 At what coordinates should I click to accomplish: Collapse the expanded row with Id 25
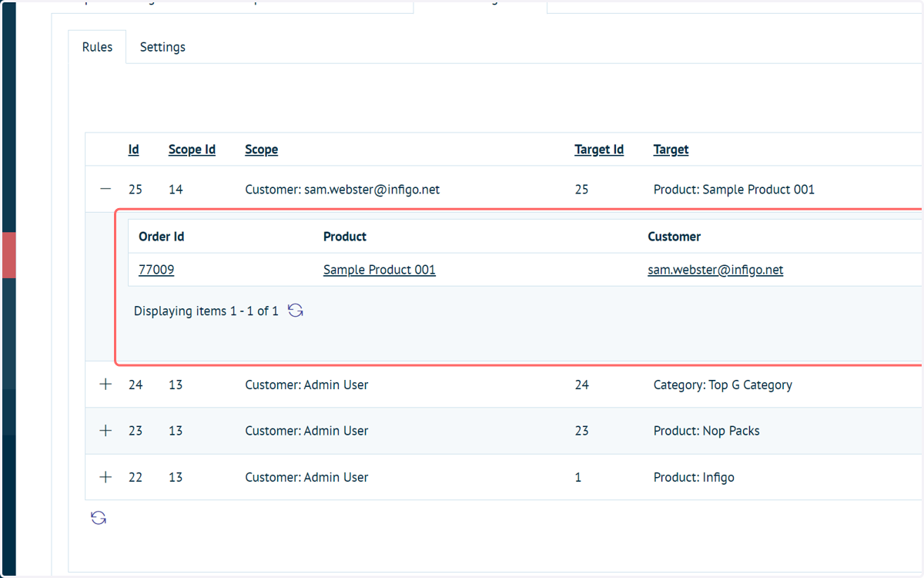point(106,189)
